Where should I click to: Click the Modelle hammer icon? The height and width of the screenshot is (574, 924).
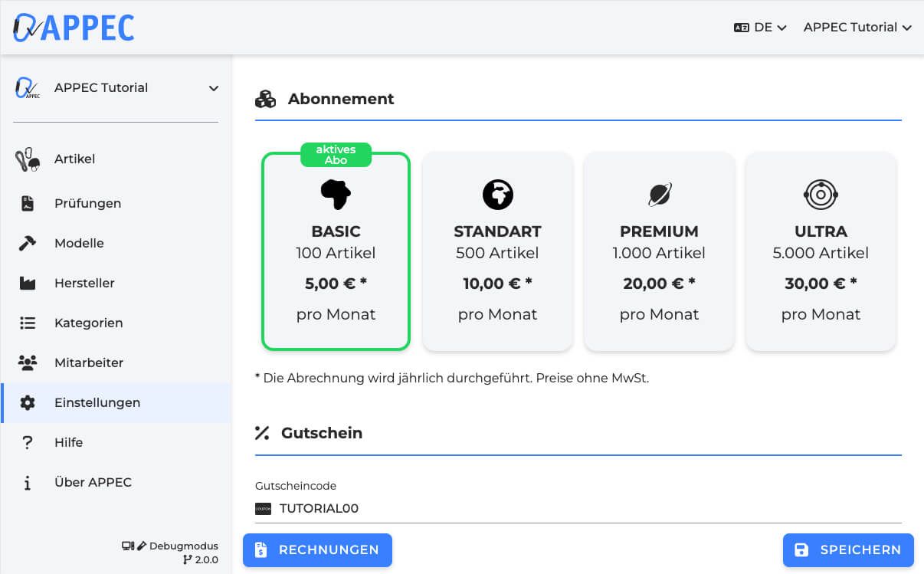tap(28, 243)
